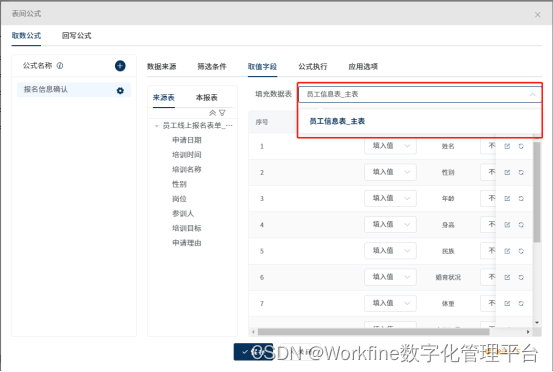Click the 姓名 cell in row 1
This screenshot has width=553, height=372.
tap(448, 146)
